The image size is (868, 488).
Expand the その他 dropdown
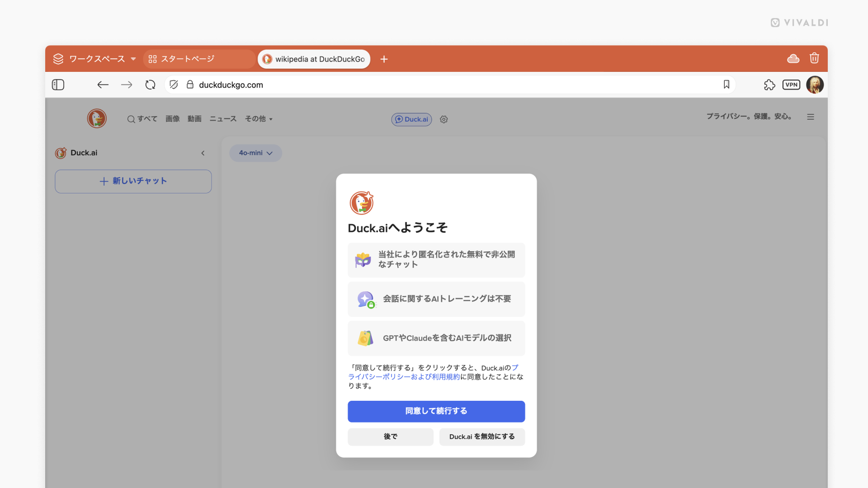(x=259, y=119)
